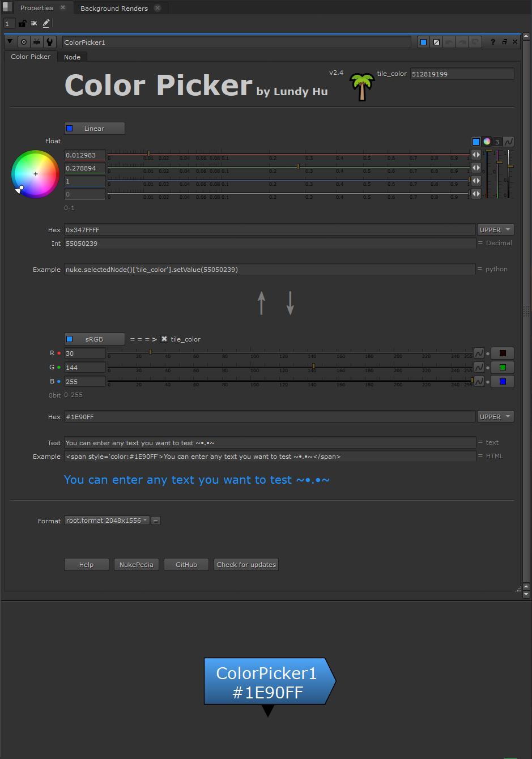Click the green channel left-right arrows stepper

(476, 168)
